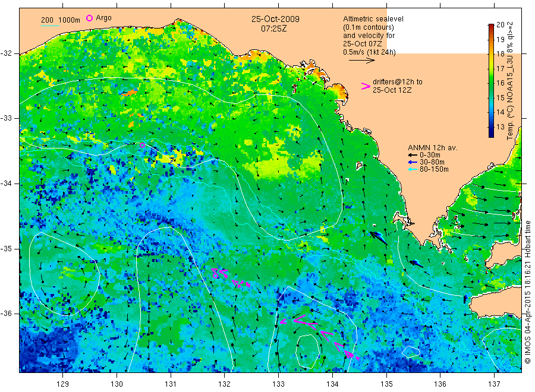
Task: Click longitude axis label 130
Action: pos(117,384)
